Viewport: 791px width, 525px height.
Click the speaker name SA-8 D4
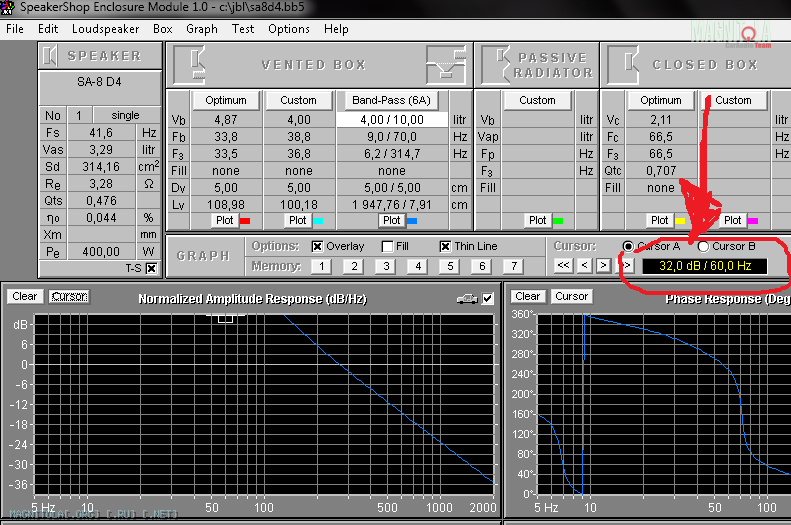tap(99, 82)
